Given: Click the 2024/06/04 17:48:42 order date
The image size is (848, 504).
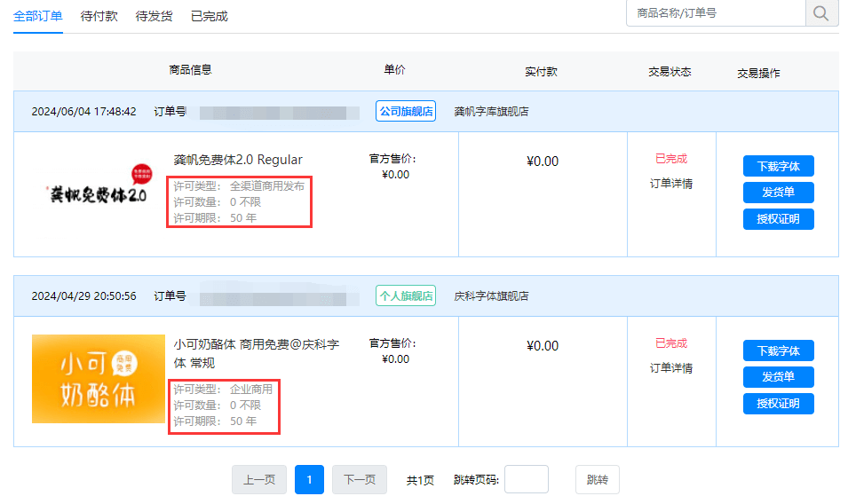Looking at the screenshot, I should tap(83, 112).
